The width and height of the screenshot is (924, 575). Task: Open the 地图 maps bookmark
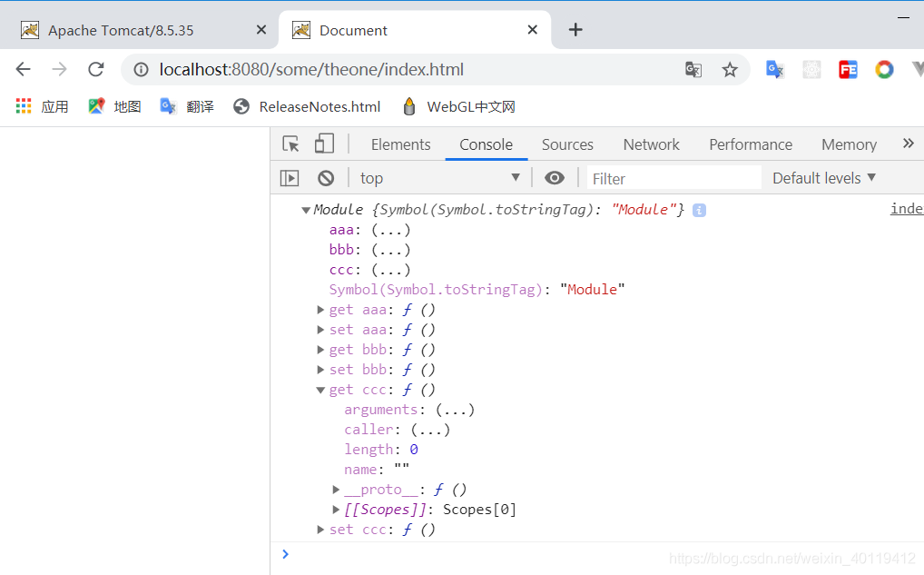[x=114, y=107]
